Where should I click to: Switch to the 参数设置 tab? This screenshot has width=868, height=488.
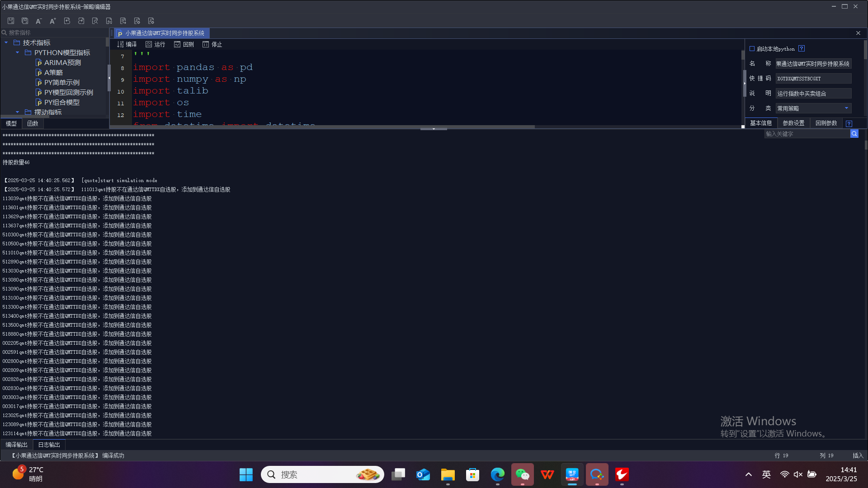[x=793, y=123]
